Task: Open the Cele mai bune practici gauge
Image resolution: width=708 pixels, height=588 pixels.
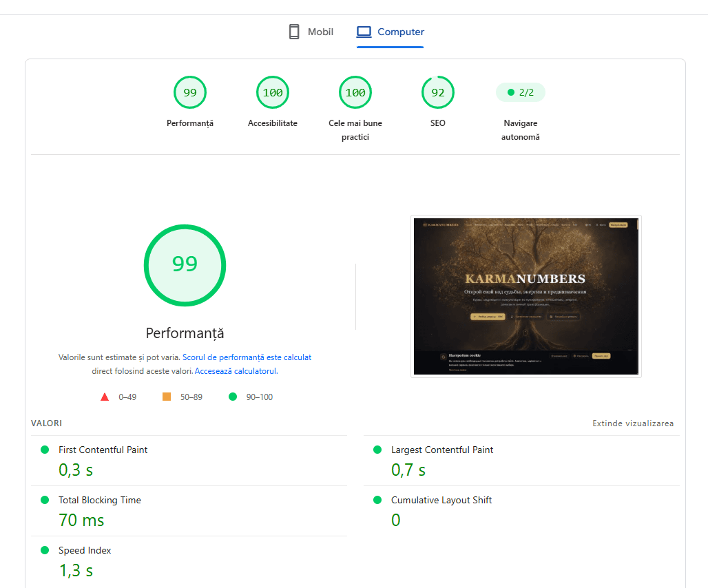Action: 355,92
